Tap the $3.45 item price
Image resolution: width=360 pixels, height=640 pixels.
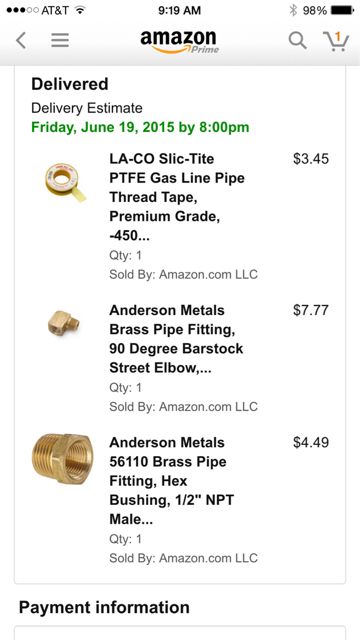(311, 158)
